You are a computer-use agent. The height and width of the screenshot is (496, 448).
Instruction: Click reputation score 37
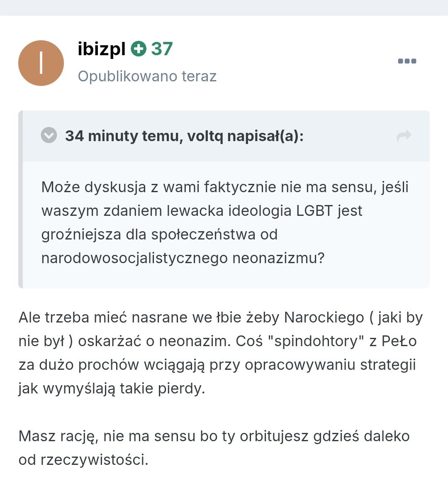[x=162, y=49]
